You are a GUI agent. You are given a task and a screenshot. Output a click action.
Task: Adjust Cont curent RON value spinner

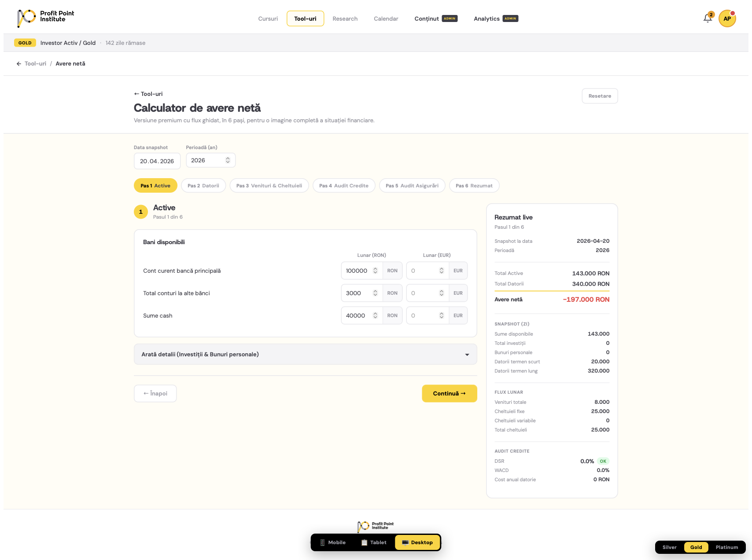coord(375,271)
